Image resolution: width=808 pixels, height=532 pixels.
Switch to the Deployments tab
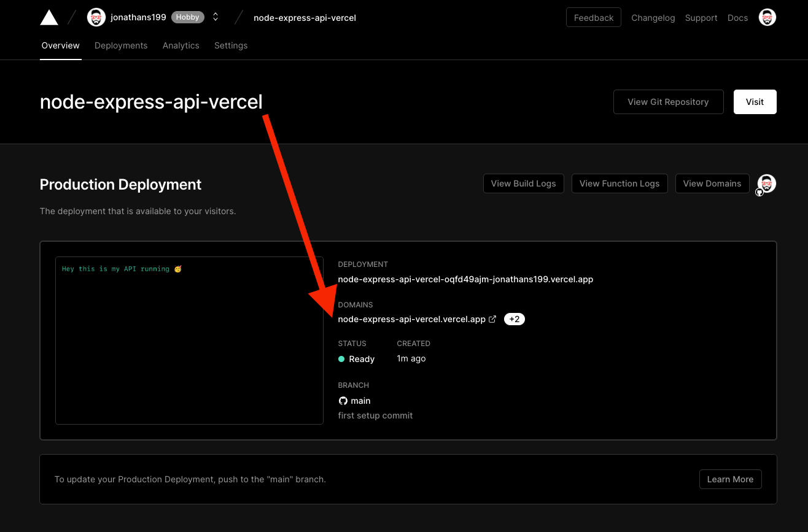(121, 45)
